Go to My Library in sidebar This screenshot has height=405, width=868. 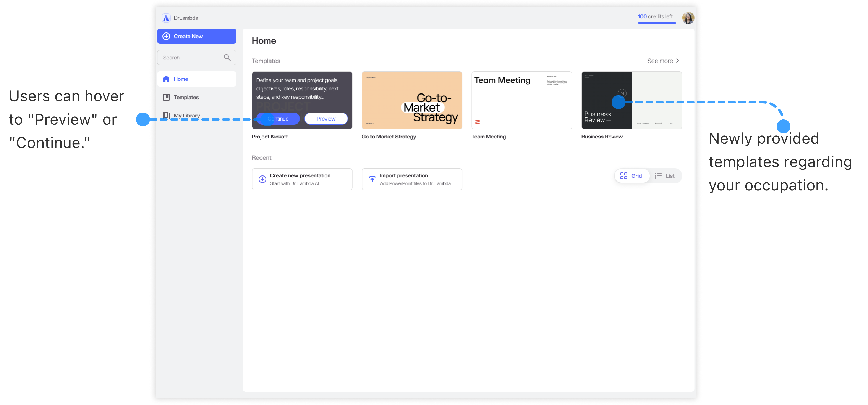tap(187, 116)
